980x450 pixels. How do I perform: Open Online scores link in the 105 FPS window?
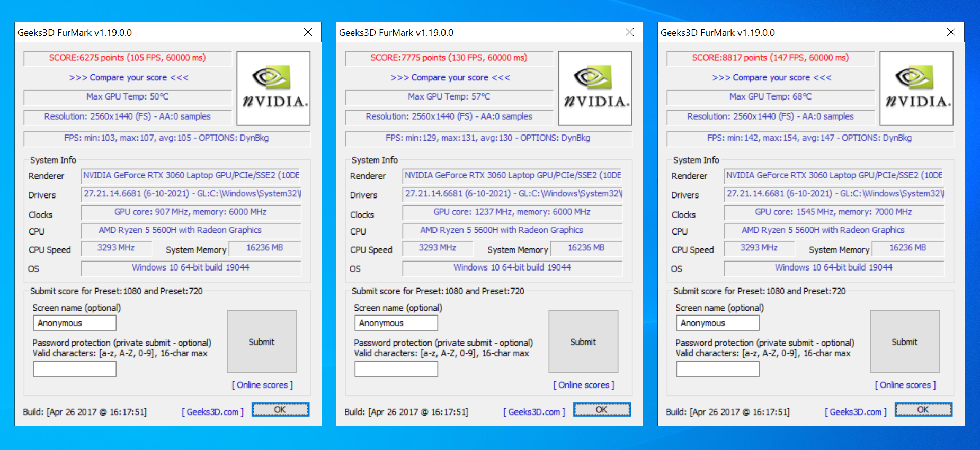[x=262, y=385]
